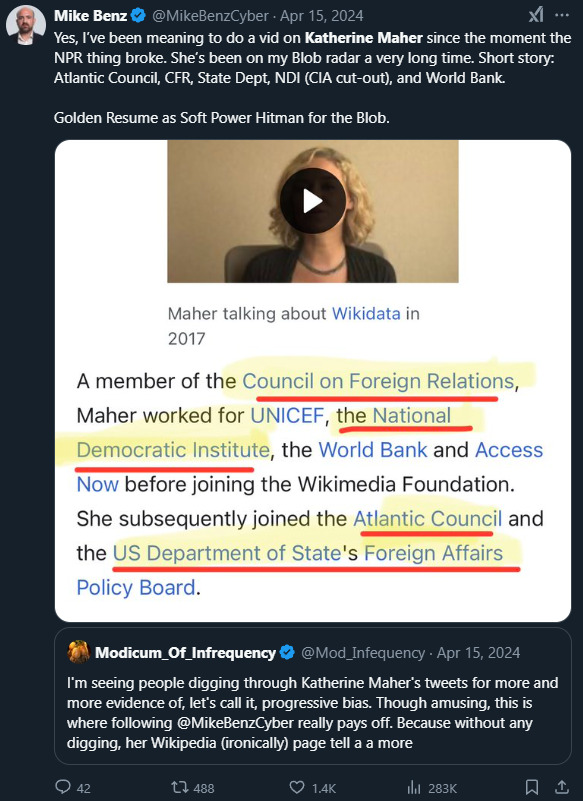Open Mike Benz's profile avatar
This screenshot has width=583, height=801.
point(26,26)
